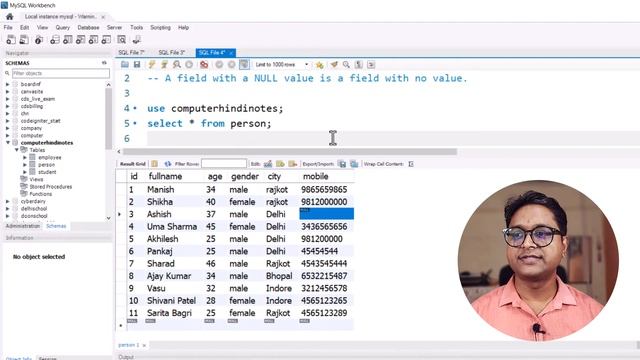Screen dimensions: 640x360
Task: Commit the current transaction
Action: pyautogui.click(x=219, y=64)
